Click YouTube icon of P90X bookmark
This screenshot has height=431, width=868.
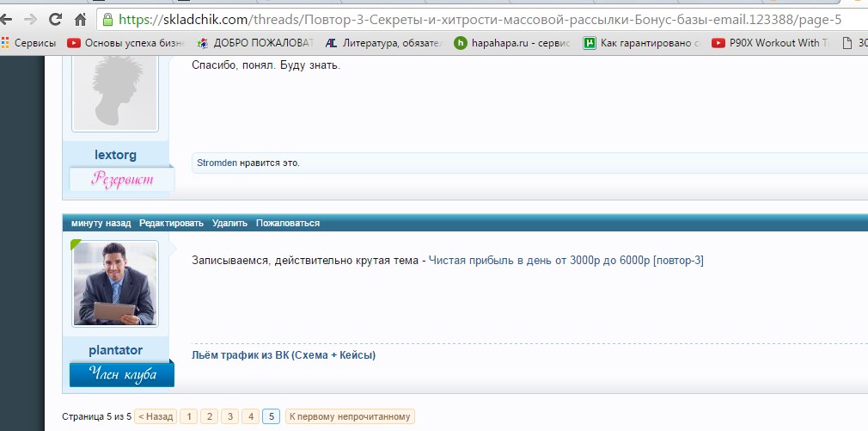pyautogui.click(x=718, y=43)
